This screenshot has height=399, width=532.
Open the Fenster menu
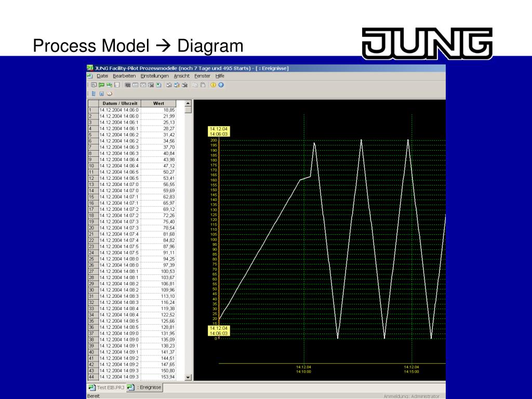tap(202, 76)
